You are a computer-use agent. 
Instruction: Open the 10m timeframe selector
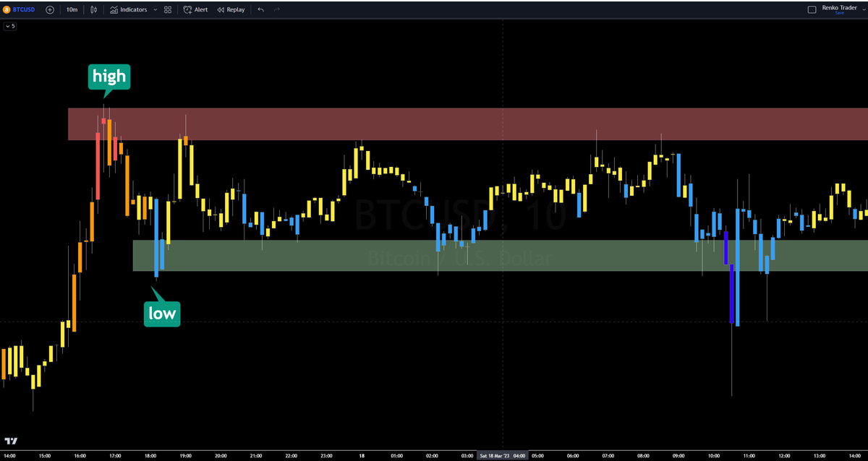point(72,9)
